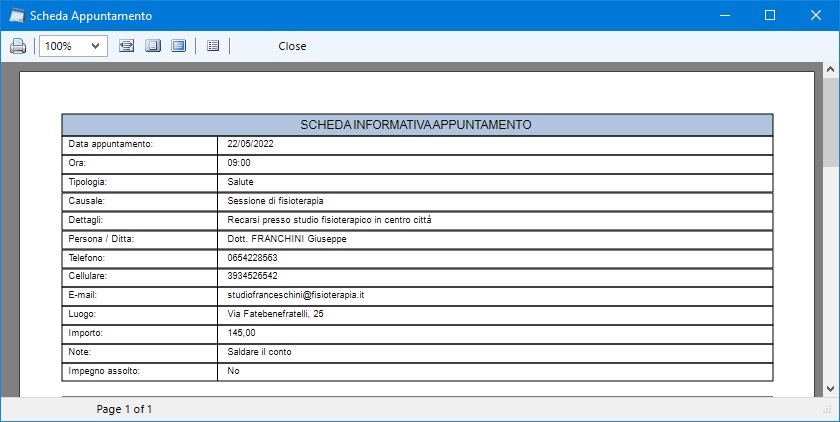This screenshot has height=422, width=840.
Task: Click the email studiofranceschini@fisioterapia.it
Action: [296, 295]
